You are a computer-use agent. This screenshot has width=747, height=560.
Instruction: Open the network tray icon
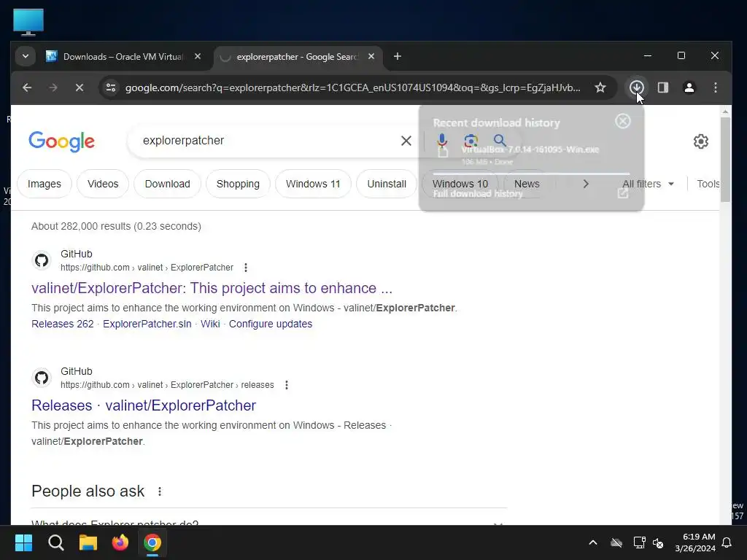tap(639, 542)
